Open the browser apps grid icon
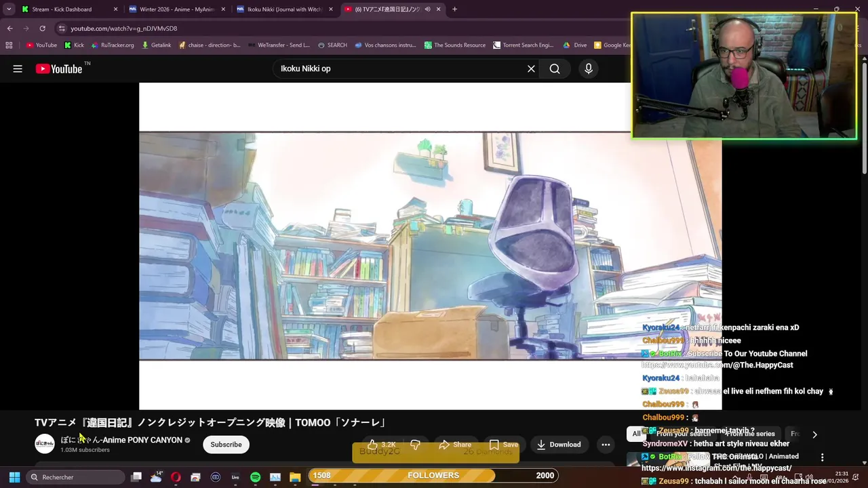This screenshot has width=868, height=488. pos(9,45)
